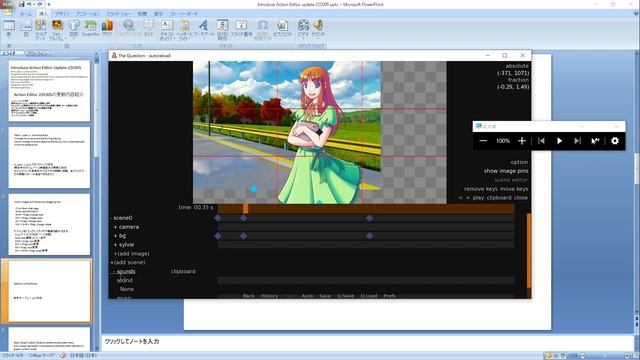Open the ストーリーボード ribbon tab
The height and width of the screenshot is (360, 640).
(x=184, y=14)
